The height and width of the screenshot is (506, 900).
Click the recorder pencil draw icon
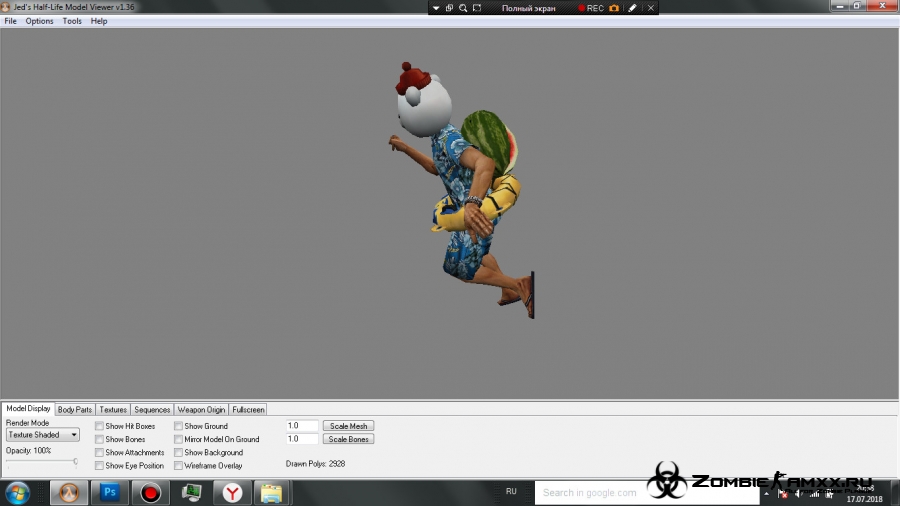click(x=633, y=8)
